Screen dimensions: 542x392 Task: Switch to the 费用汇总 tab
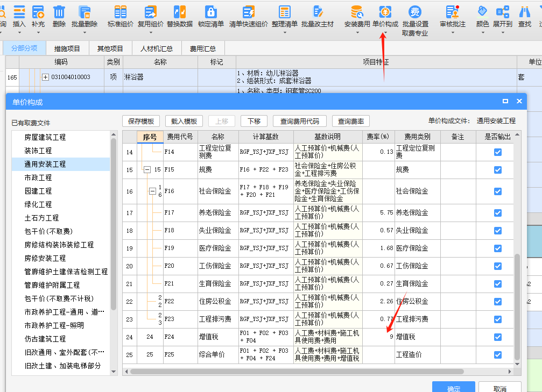pyautogui.click(x=203, y=49)
